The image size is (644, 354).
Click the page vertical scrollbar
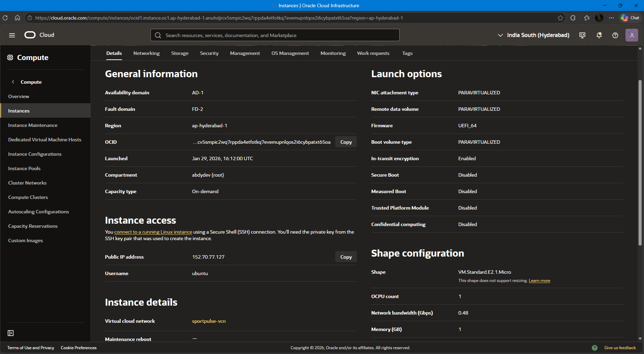[x=640, y=163]
